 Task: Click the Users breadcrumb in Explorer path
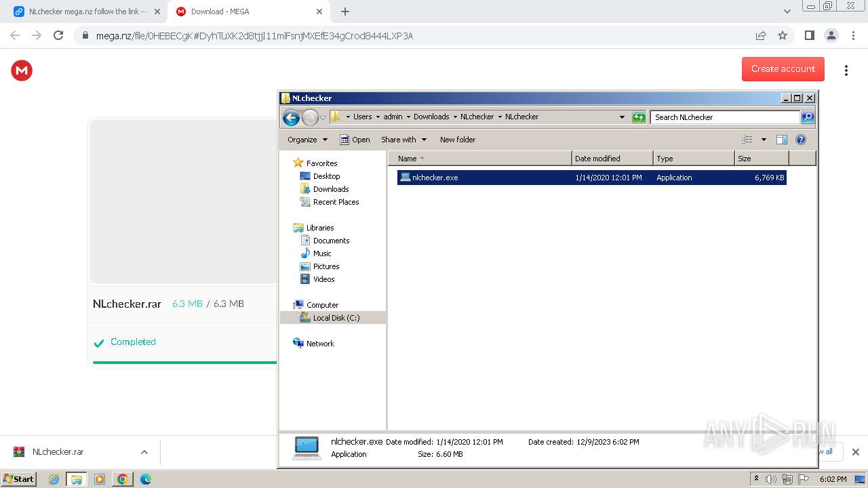(x=362, y=117)
